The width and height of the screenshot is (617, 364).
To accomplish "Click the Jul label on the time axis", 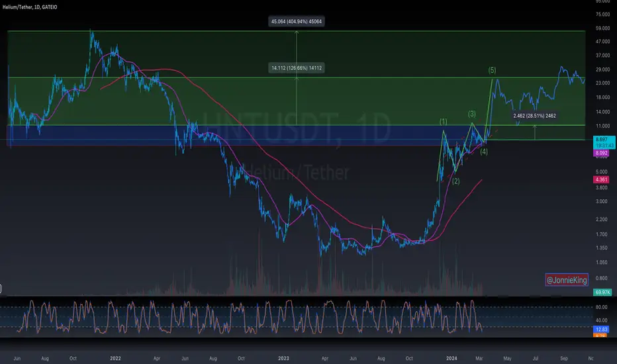I will coord(535,359).
